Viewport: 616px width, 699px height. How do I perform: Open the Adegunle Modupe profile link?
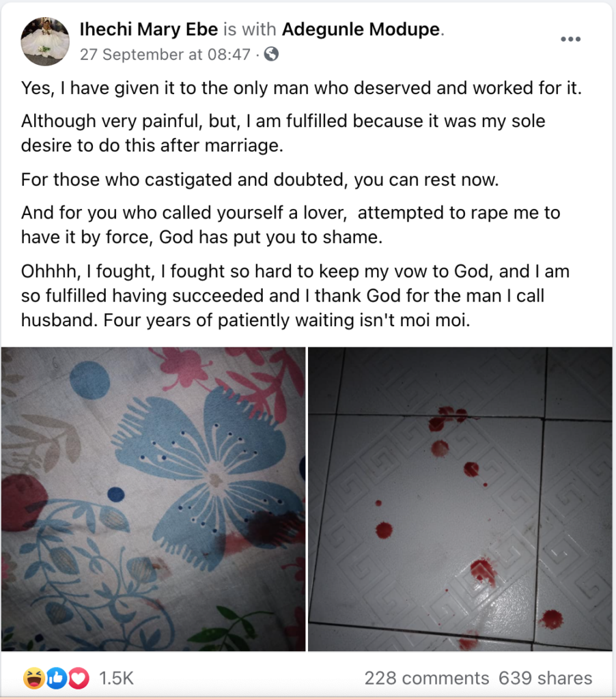[x=361, y=29]
